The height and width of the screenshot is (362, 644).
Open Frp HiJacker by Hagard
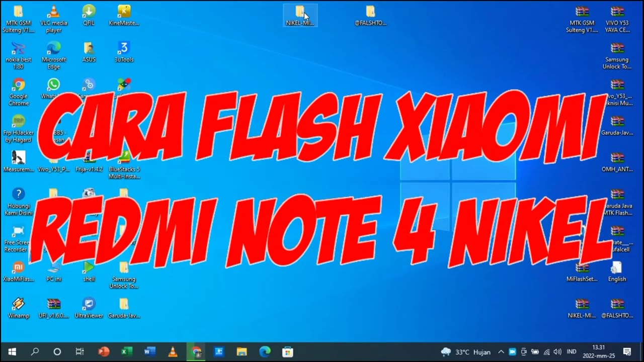(x=19, y=129)
